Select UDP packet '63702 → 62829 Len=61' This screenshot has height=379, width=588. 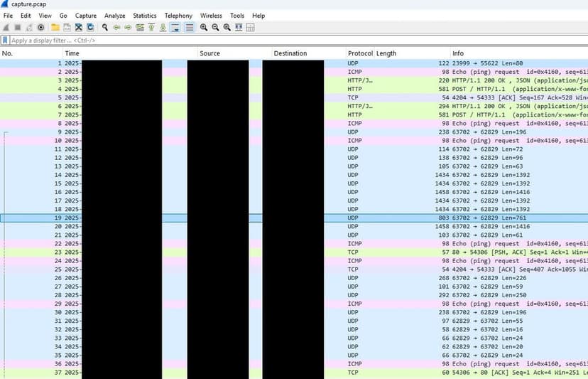pos(294,235)
